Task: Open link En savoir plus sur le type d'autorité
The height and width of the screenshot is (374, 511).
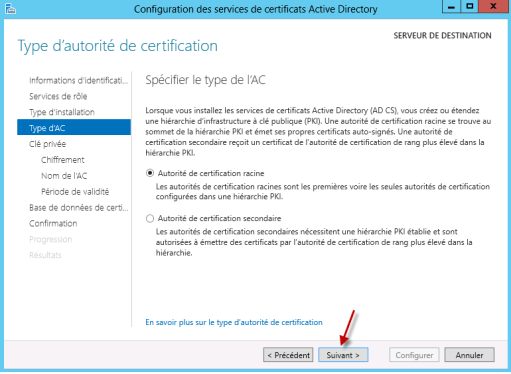Action: (x=234, y=322)
